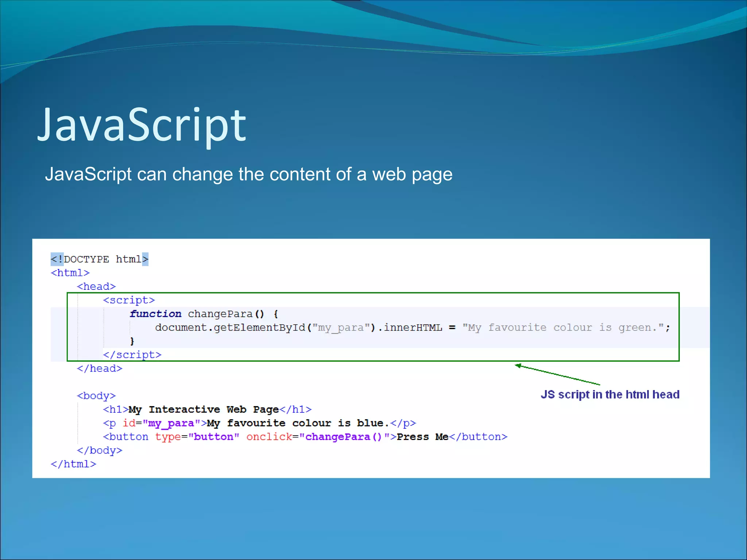Click the closing </script> tag

pyautogui.click(x=132, y=355)
